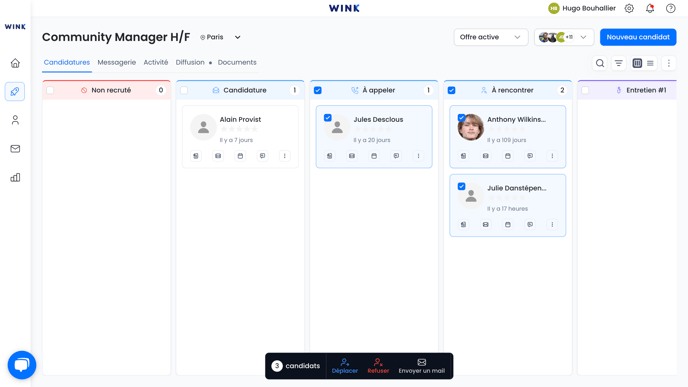
Task: Open the Offre active status dropdown
Action: [491, 37]
